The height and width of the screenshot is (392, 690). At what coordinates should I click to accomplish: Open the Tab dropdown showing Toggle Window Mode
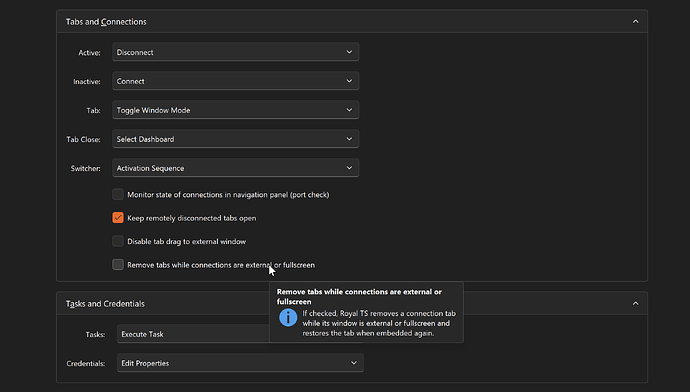[235, 110]
